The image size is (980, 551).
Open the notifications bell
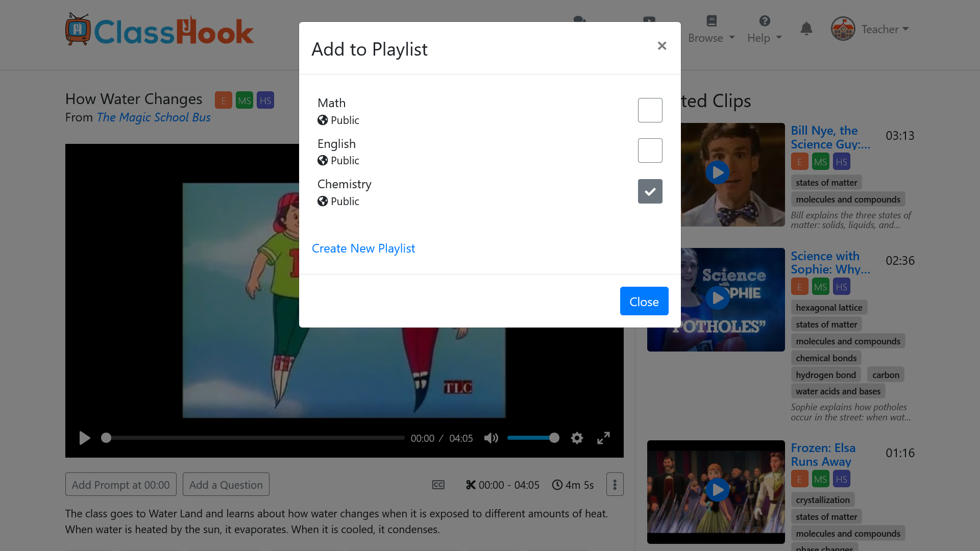[x=806, y=29]
